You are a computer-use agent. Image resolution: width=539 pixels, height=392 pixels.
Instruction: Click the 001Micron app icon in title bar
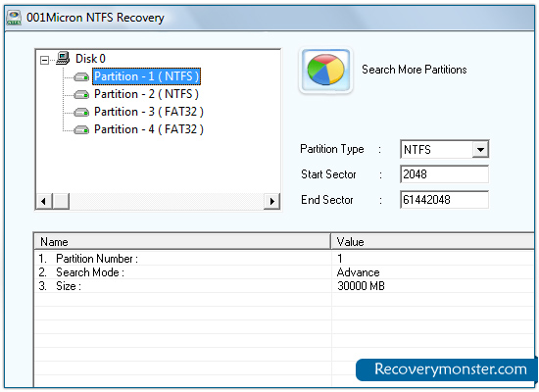click(x=14, y=18)
